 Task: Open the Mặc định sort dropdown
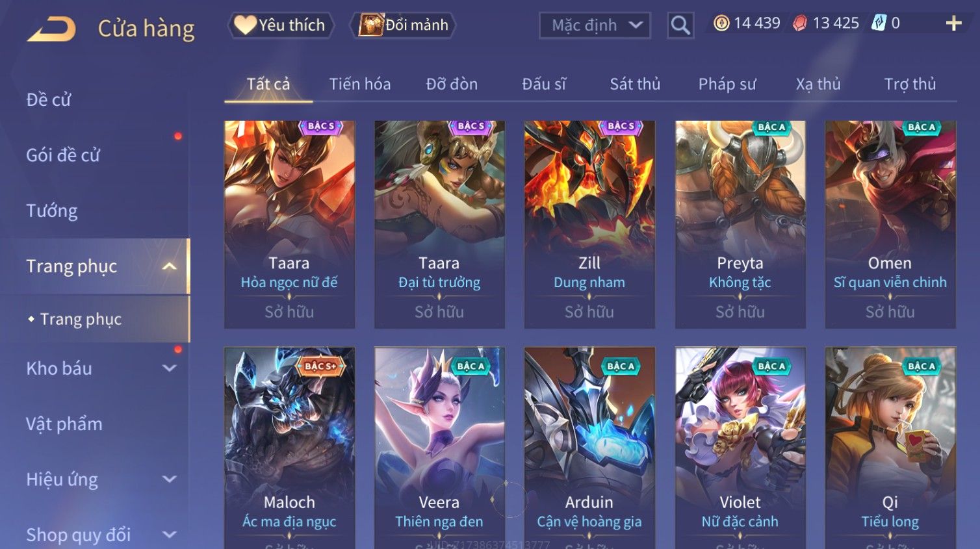click(x=595, y=25)
